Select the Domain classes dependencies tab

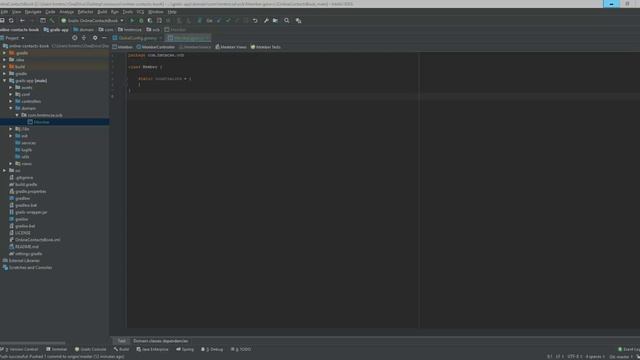point(160,341)
